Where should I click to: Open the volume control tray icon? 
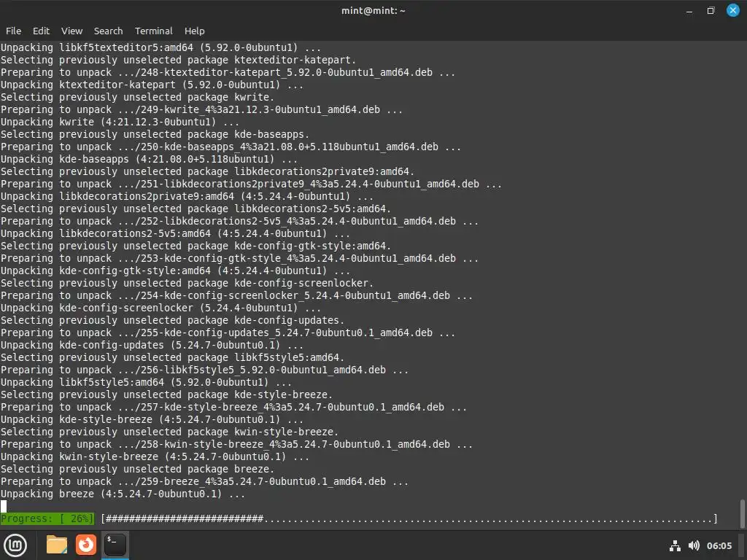pos(694,545)
